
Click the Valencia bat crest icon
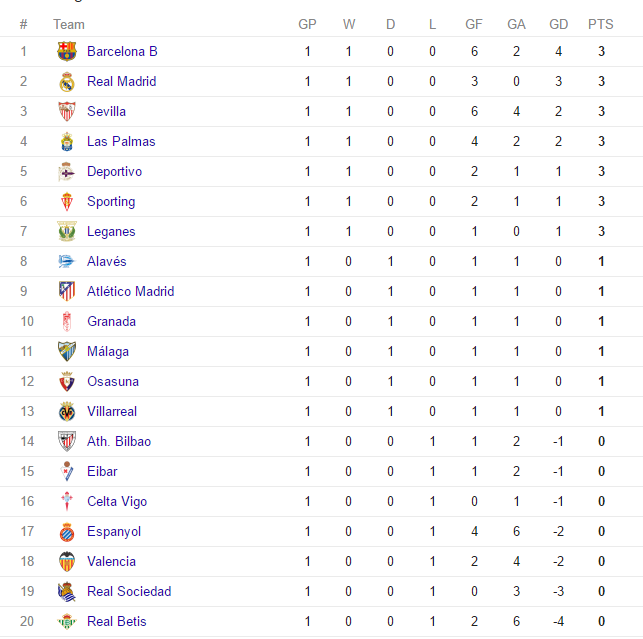click(x=67, y=561)
